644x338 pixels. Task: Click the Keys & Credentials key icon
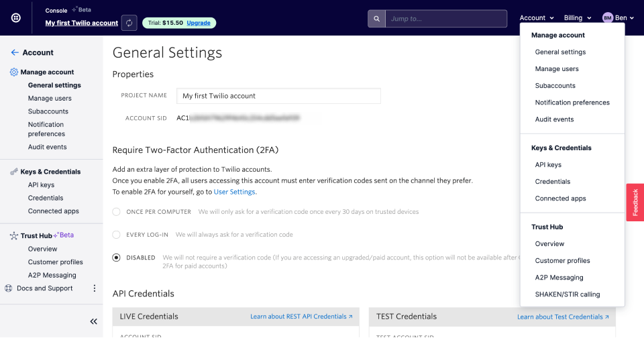click(x=14, y=172)
